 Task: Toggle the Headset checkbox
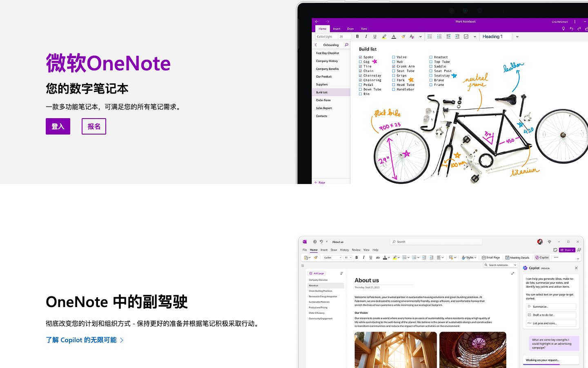pyautogui.click(x=431, y=57)
